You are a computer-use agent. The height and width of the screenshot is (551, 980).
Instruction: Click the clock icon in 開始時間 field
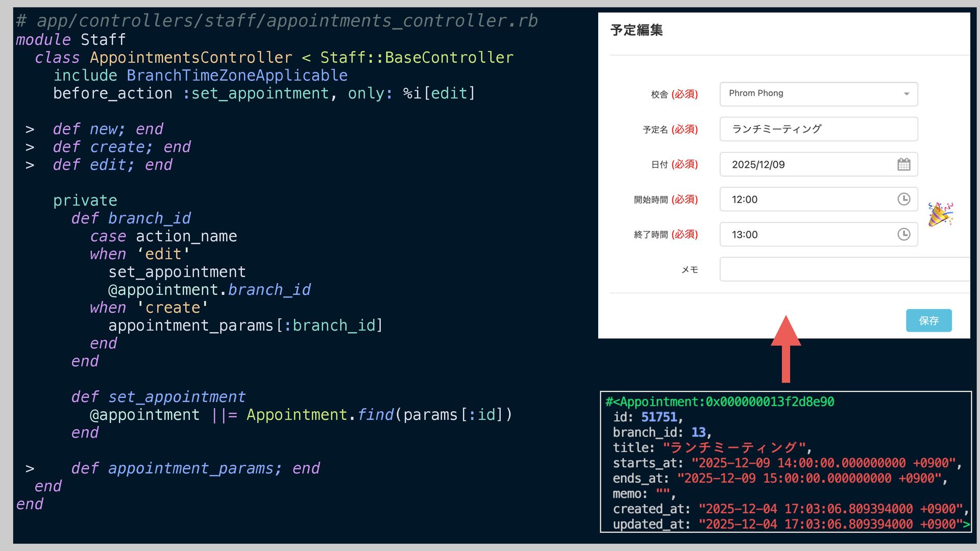(x=903, y=199)
